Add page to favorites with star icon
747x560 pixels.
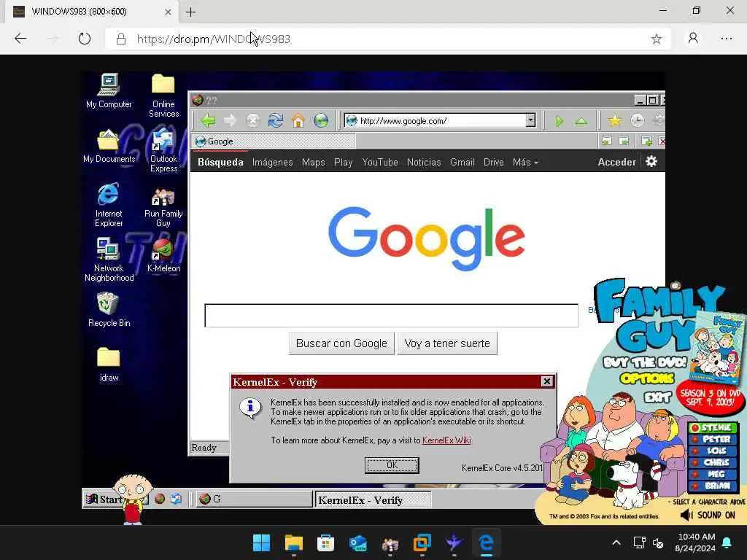click(657, 39)
